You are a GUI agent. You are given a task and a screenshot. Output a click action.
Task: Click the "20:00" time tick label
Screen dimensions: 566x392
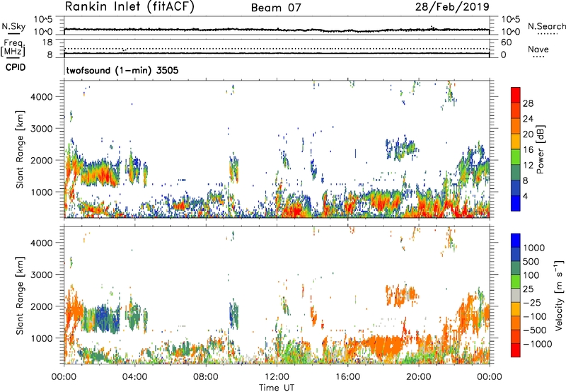[418, 377]
